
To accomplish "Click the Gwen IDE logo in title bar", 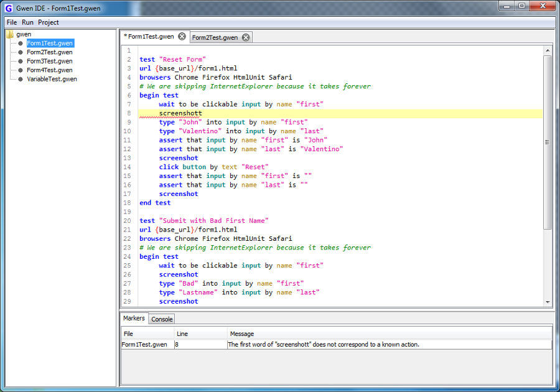I will pos(9,8).
